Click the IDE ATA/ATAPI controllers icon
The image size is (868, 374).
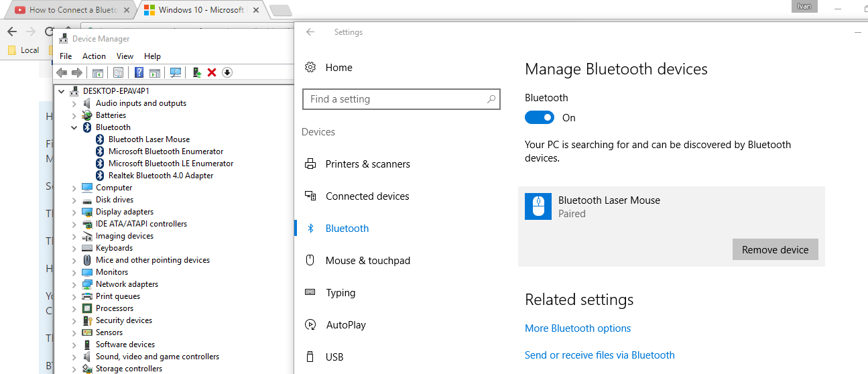click(x=87, y=224)
